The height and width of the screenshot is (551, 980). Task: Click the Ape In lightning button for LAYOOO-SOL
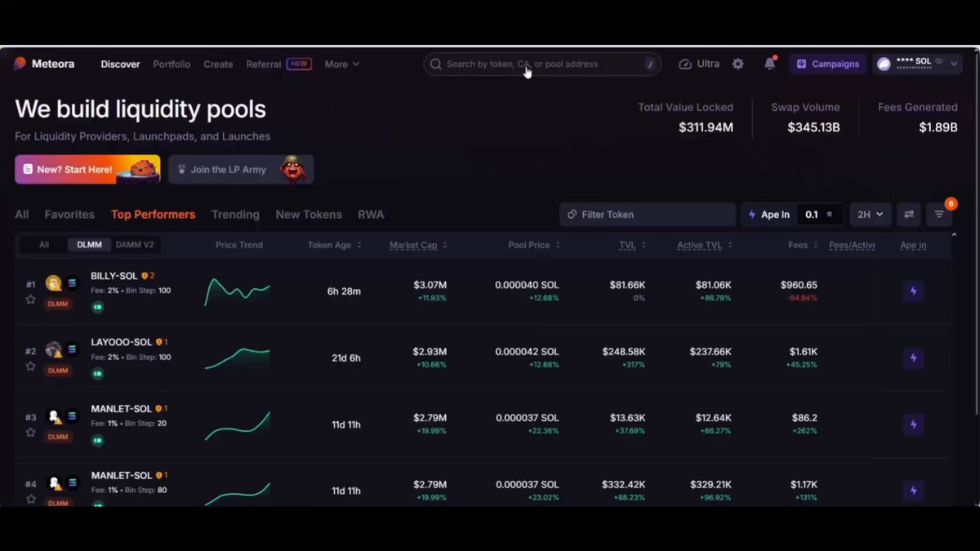tap(913, 358)
